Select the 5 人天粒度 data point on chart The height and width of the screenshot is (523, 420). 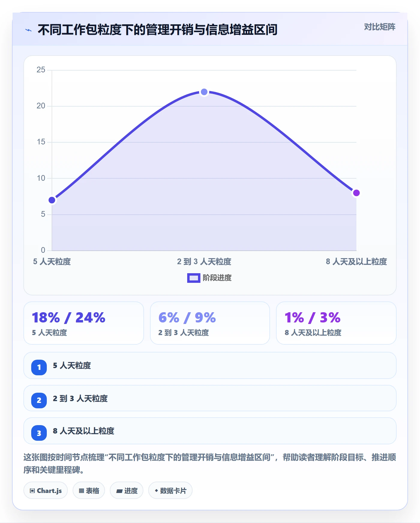click(x=52, y=200)
